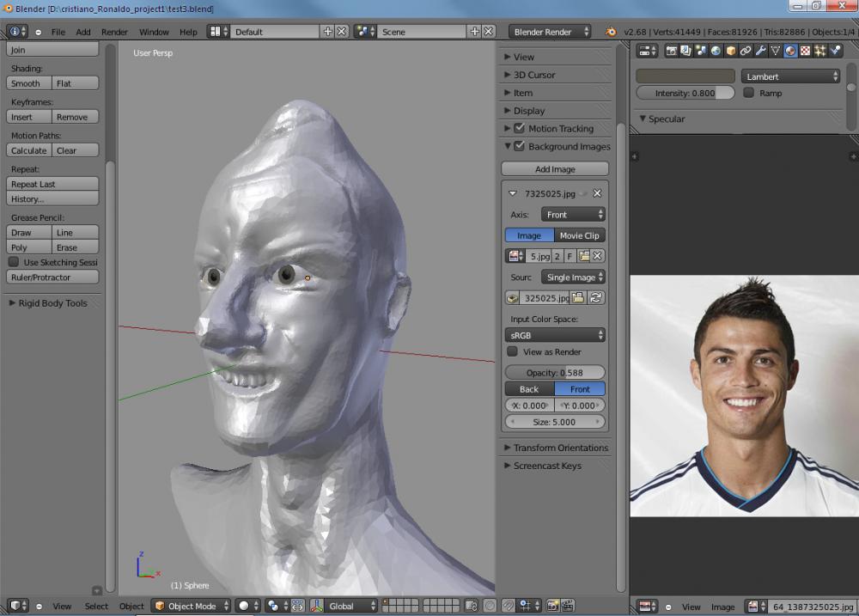
Task: Enable the View as Render checkbox
Action: tap(513, 351)
